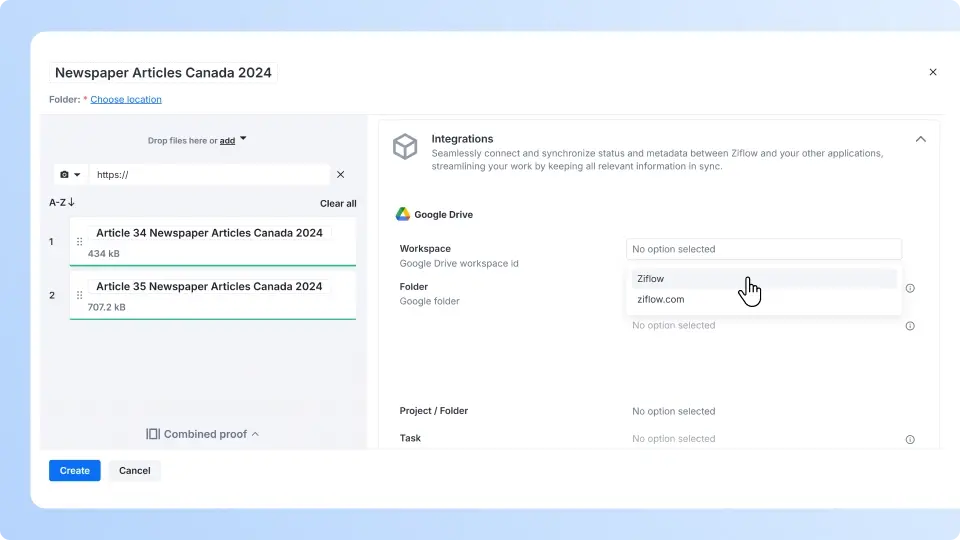The width and height of the screenshot is (960, 540).
Task: Click the Create button
Action: point(75,471)
